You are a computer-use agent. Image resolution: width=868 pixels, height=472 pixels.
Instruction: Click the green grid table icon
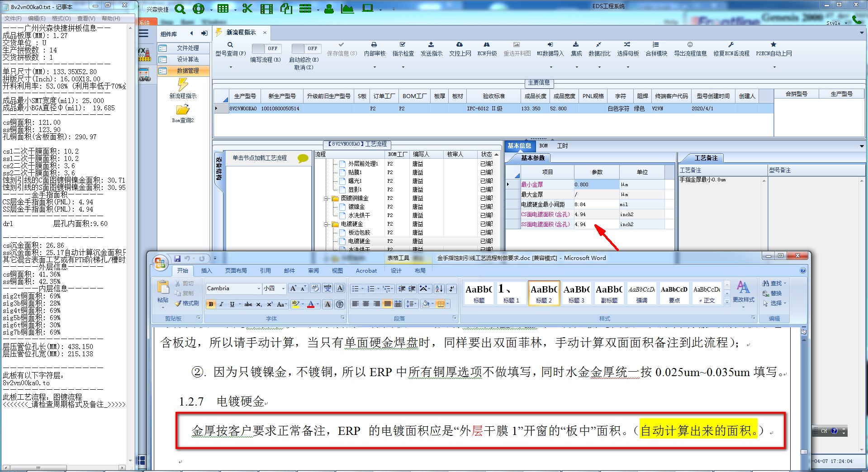[223, 9]
